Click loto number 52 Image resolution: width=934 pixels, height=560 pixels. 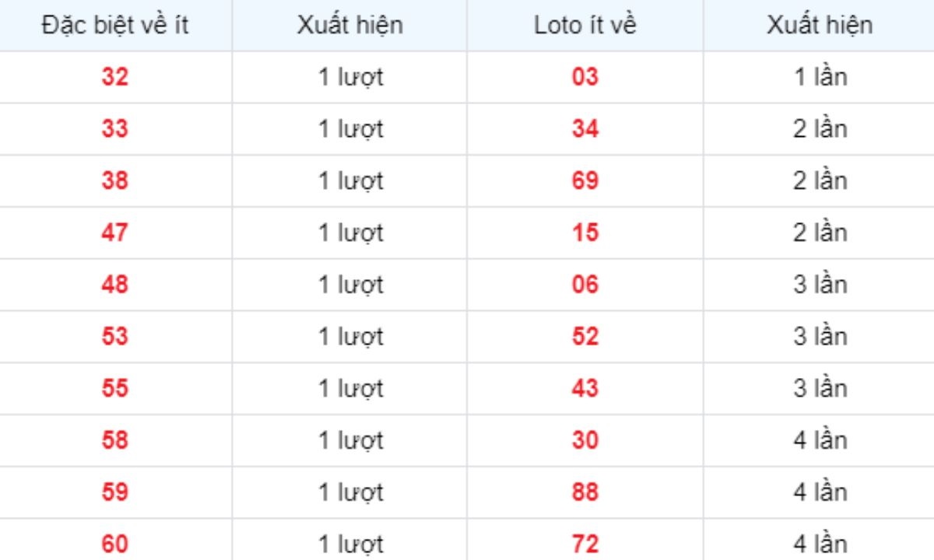click(585, 337)
